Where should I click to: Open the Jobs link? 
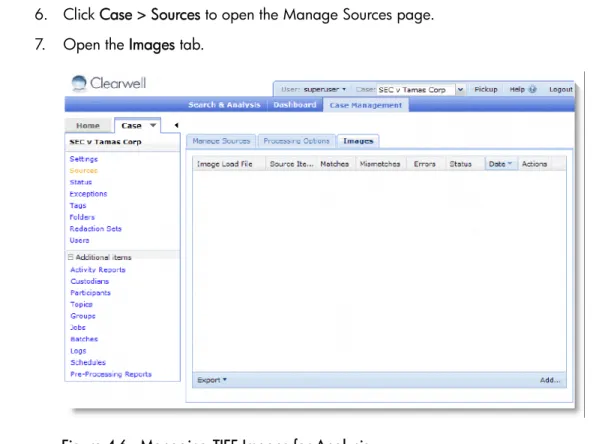click(78, 328)
